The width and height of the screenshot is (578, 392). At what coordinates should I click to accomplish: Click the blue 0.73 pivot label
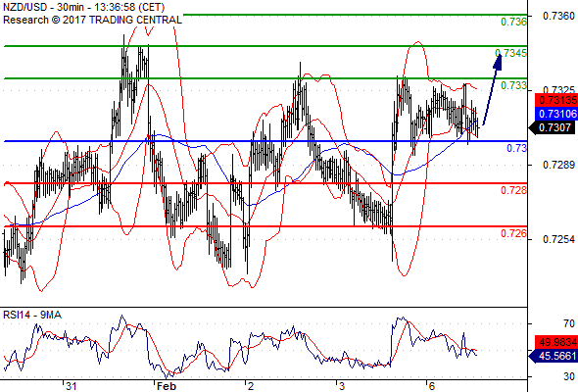coord(517,148)
